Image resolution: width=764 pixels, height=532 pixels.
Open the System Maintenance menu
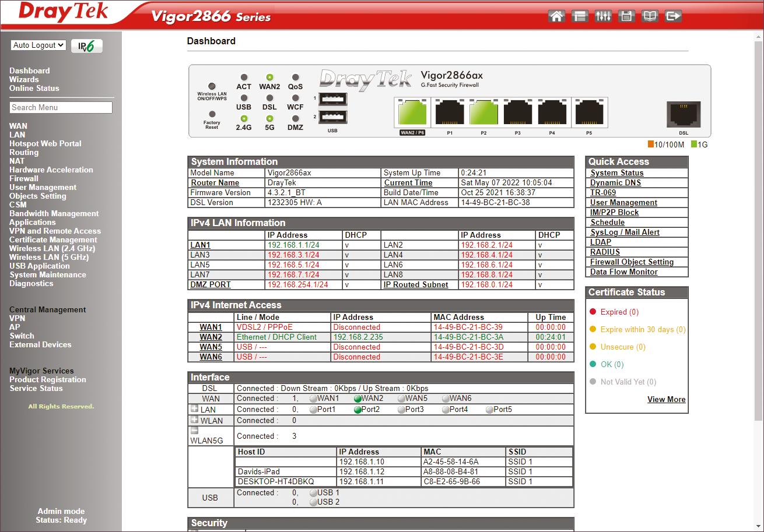click(48, 274)
